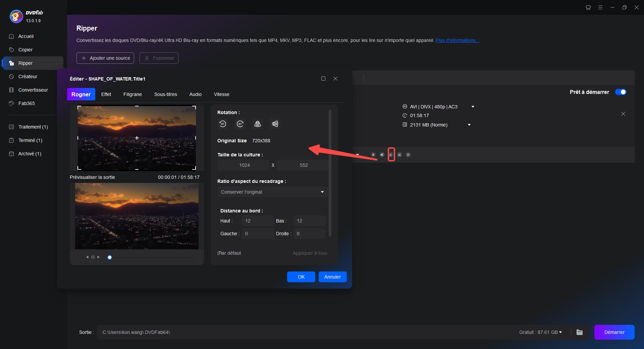Close the Éditer dialog

pos(335,79)
